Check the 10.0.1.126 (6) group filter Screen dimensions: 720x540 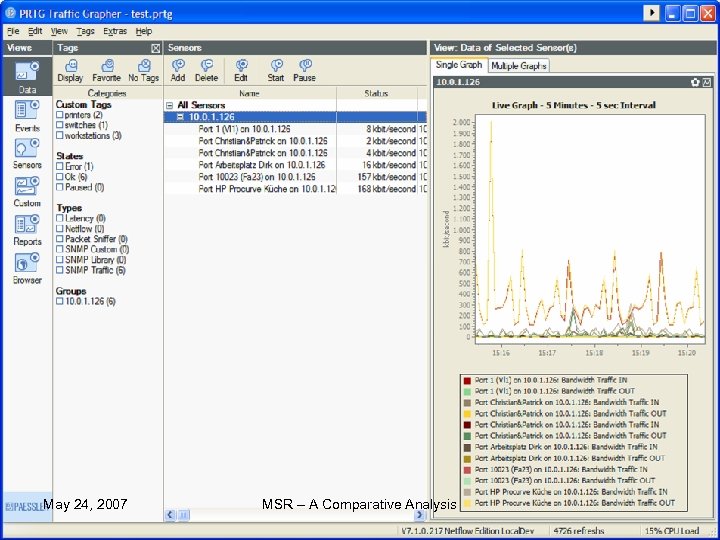60,301
